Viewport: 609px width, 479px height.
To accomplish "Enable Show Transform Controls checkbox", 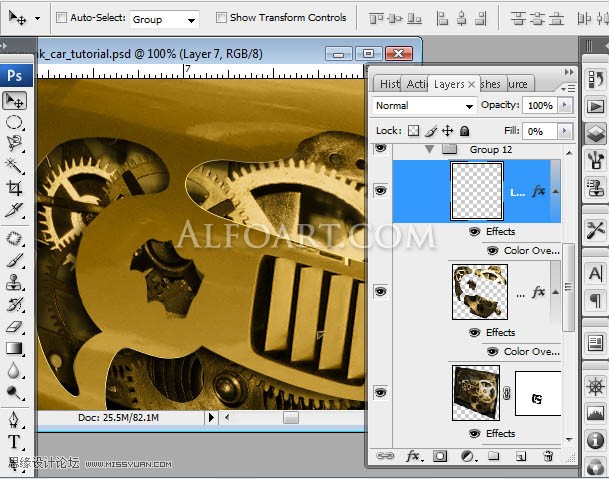I will (221, 17).
